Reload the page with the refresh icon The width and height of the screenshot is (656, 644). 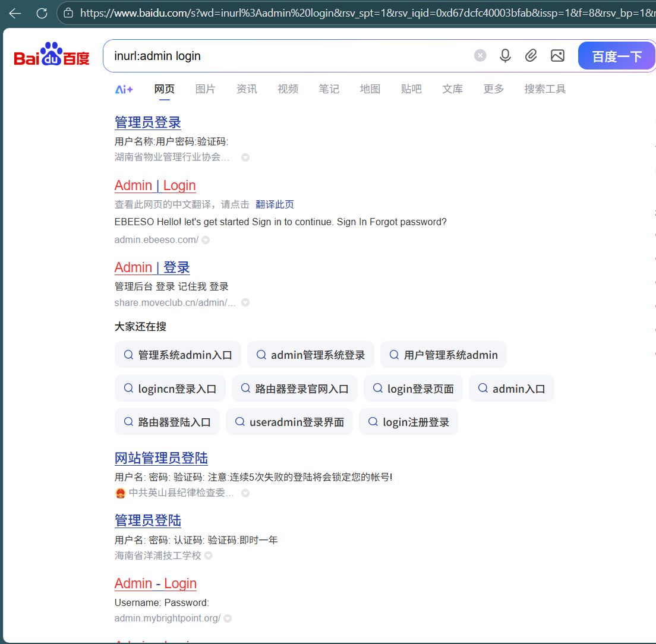42,14
